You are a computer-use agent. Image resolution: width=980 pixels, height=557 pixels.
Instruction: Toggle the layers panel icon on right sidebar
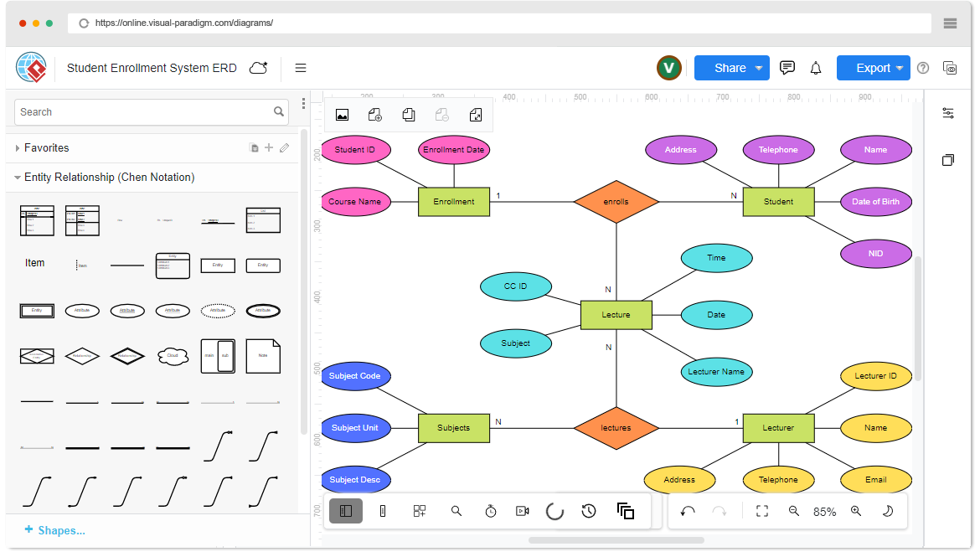coord(948,160)
